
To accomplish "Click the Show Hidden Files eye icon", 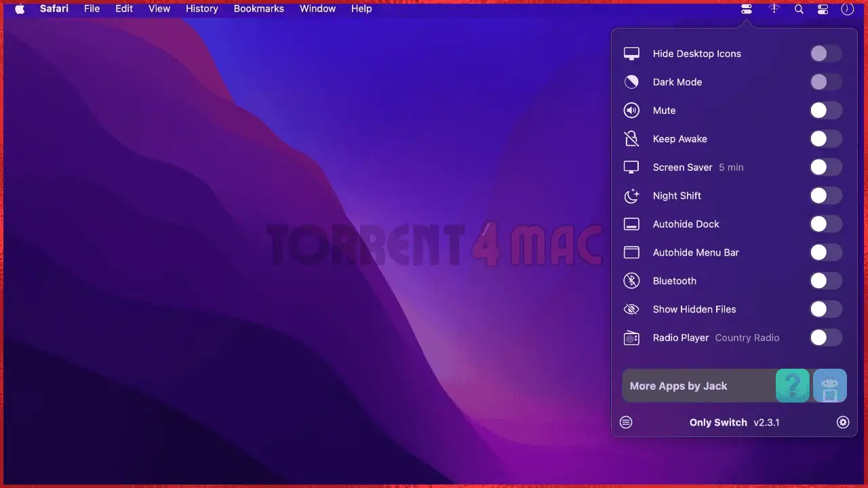I will point(631,309).
